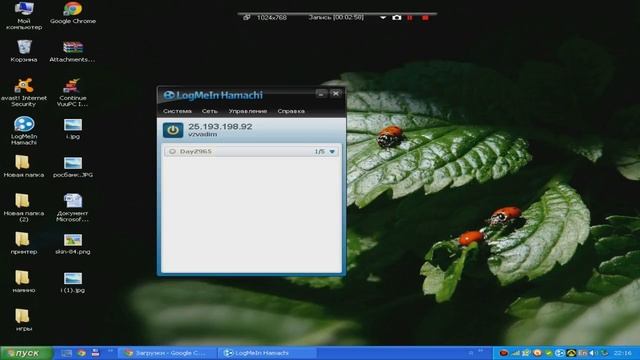Launch the LogMeIn Hamachi desktop shortcut
Image resolution: width=640 pixels, height=360 pixels.
click(x=24, y=131)
